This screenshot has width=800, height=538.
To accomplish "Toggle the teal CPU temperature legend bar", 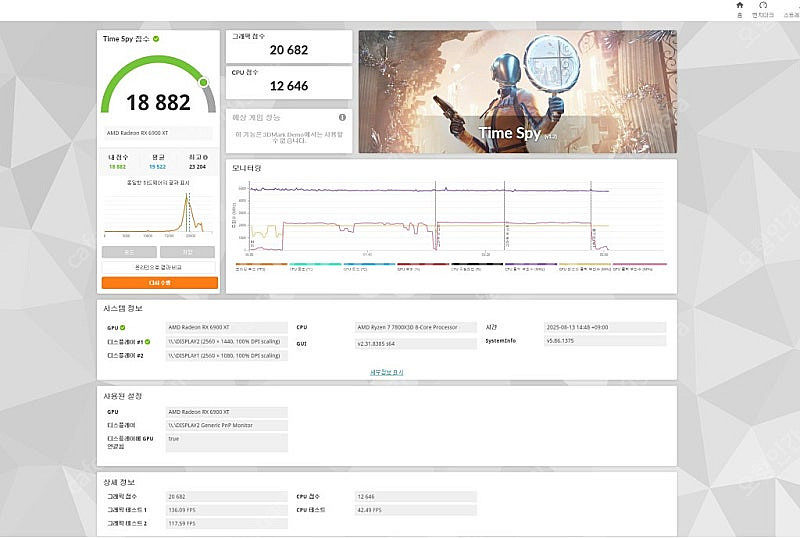I will [315, 264].
